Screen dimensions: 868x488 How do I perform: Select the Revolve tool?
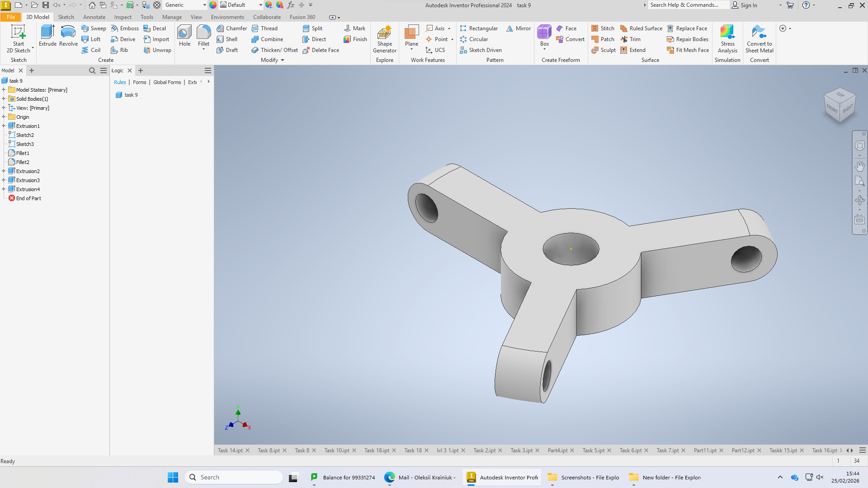coord(68,36)
